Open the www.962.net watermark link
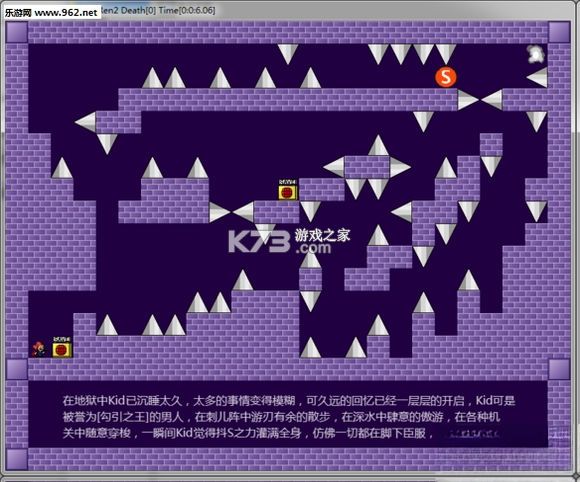 (66, 13)
